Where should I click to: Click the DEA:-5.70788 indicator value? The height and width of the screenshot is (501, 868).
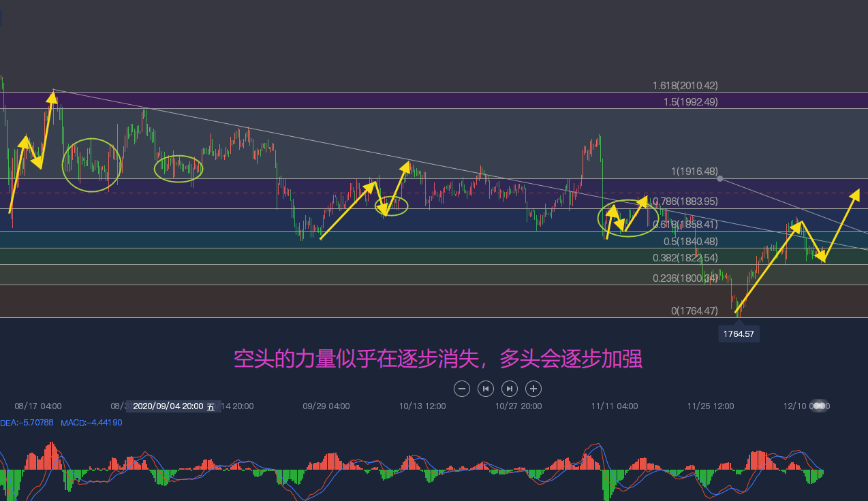tap(27, 423)
